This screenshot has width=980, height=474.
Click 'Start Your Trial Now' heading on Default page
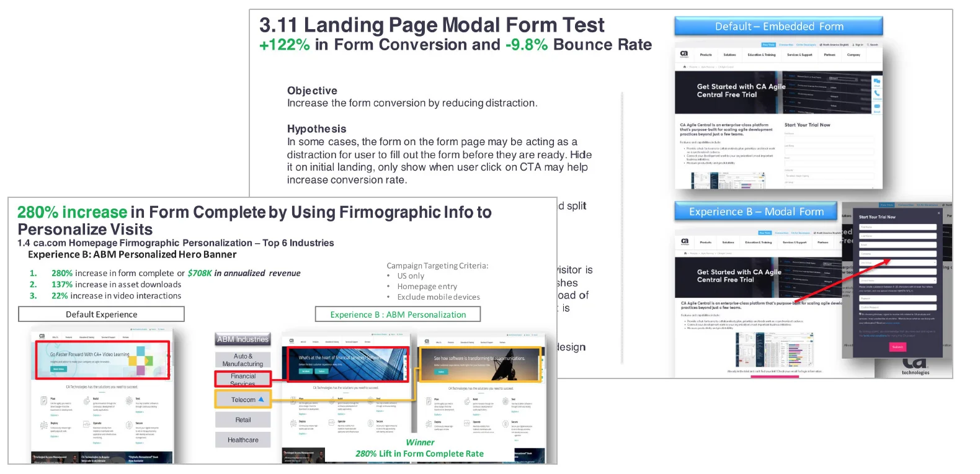pyautogui.click(x=807, y=125)
